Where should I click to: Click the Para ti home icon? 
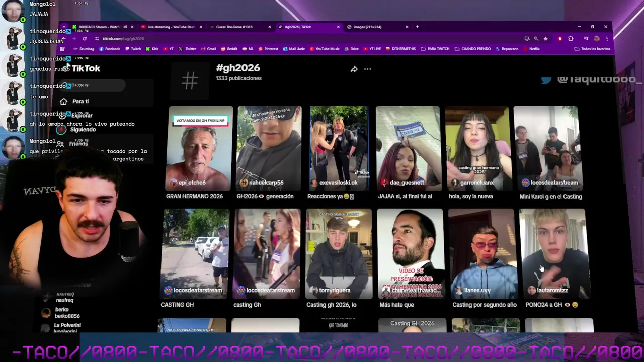63,101
